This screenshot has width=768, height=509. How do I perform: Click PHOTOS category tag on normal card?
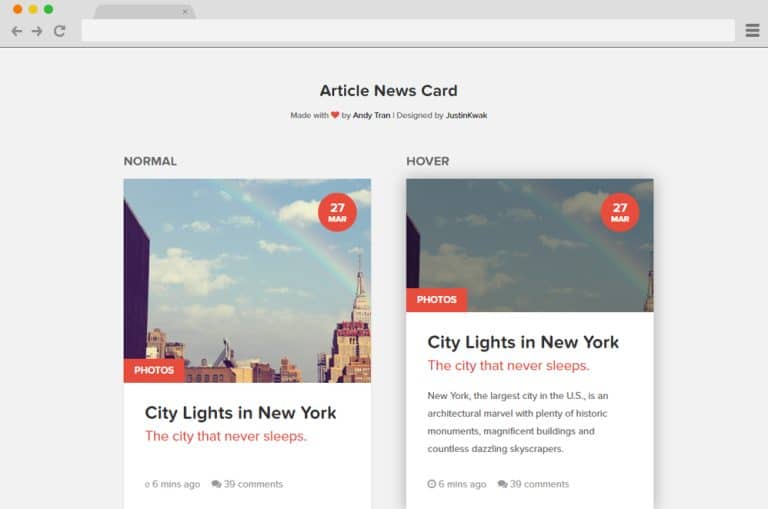click(153, 370)
